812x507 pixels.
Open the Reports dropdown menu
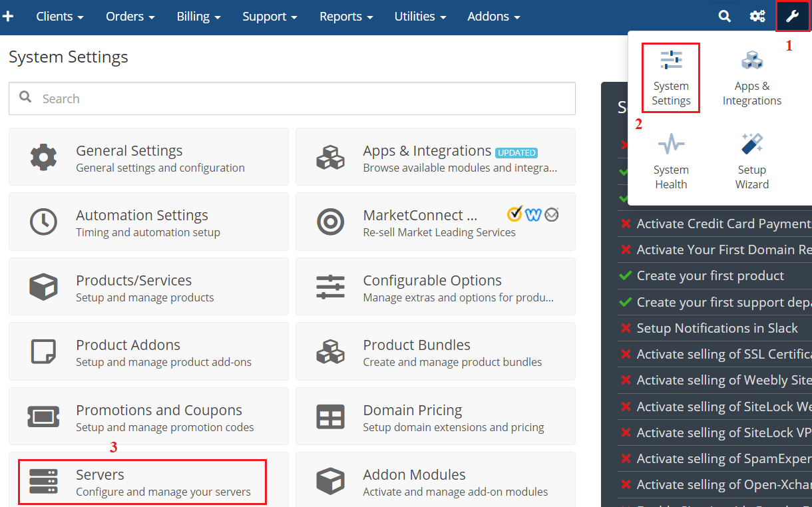point(346,17)
